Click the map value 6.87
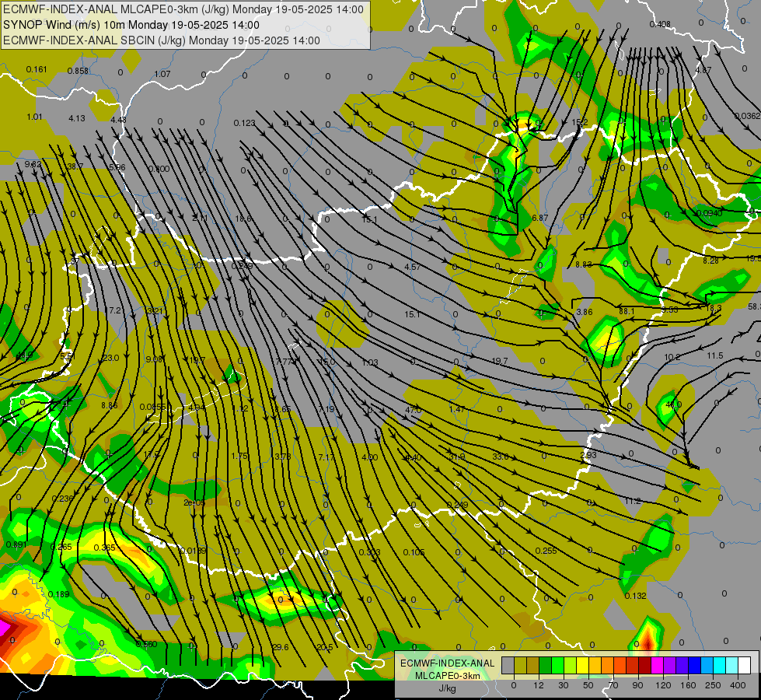Screen dimensions: 761x700 click(x=539, y=218)
